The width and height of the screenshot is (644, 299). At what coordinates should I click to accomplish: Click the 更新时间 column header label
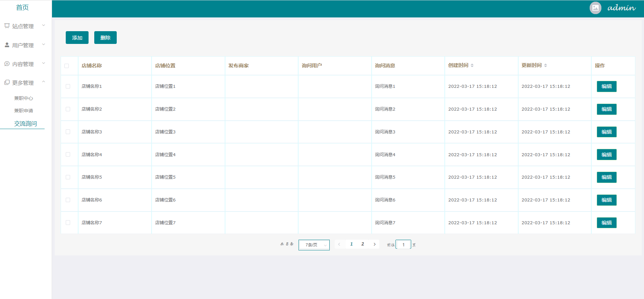pos(532,65)
